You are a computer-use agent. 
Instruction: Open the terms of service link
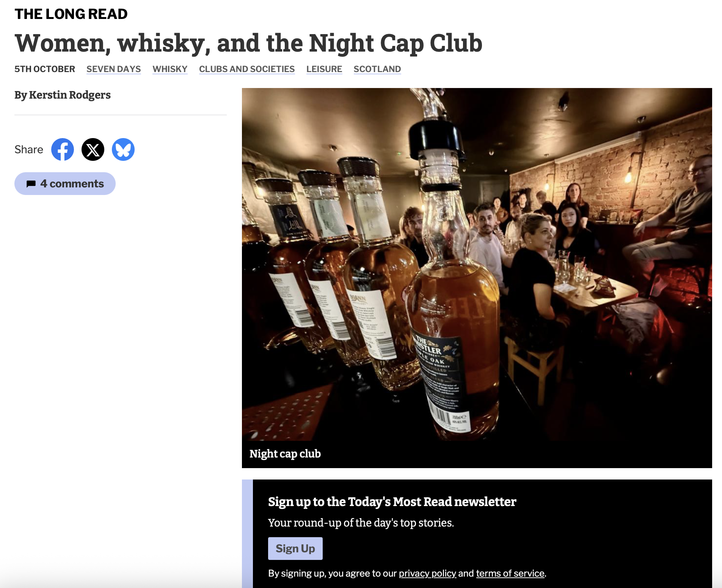click(x=510, y=573)
